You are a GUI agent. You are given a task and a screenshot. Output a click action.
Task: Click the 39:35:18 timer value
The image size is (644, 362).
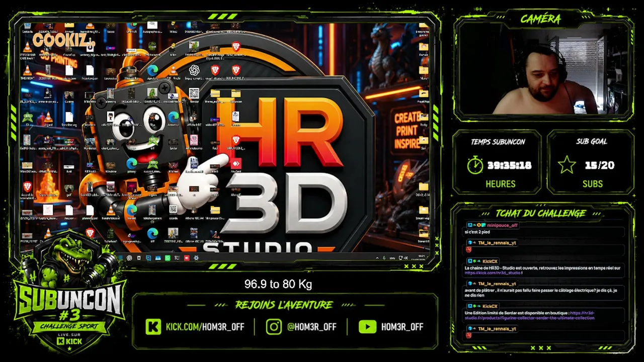pyautogui.click(x=509, y=165)
